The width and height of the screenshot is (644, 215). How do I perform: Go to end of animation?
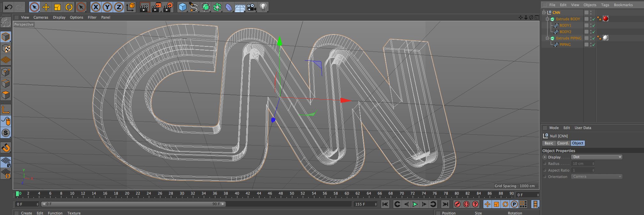pos(445,204)
